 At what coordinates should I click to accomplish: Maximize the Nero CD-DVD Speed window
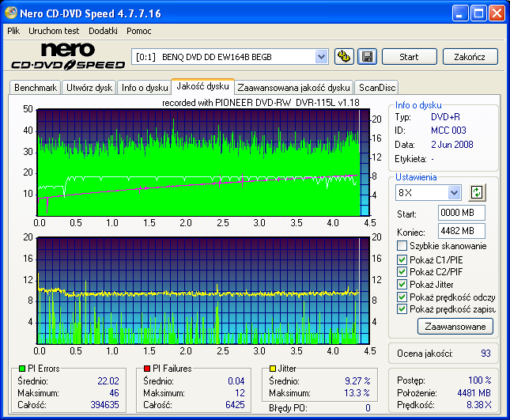(478, 13)
